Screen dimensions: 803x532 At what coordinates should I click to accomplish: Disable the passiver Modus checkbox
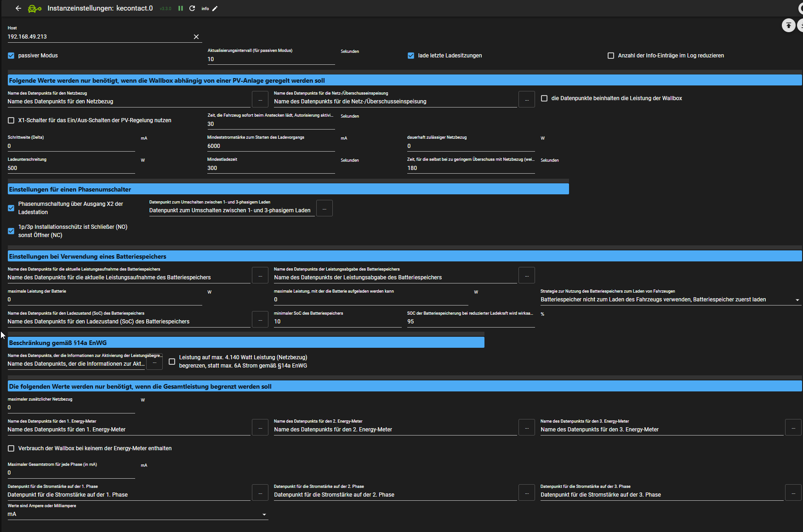pyautogui.click(x=11, y=56)
